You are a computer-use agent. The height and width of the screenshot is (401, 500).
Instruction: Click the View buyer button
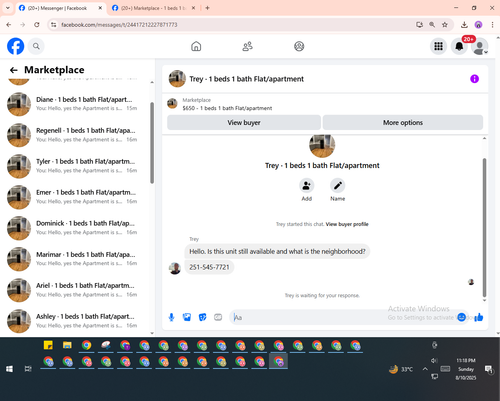(x=244, y=122)
